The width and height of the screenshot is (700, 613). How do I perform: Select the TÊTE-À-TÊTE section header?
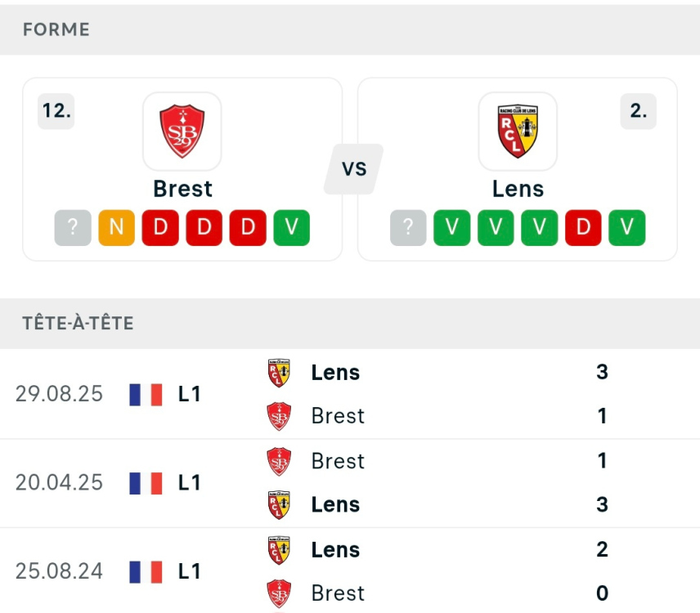79,323
